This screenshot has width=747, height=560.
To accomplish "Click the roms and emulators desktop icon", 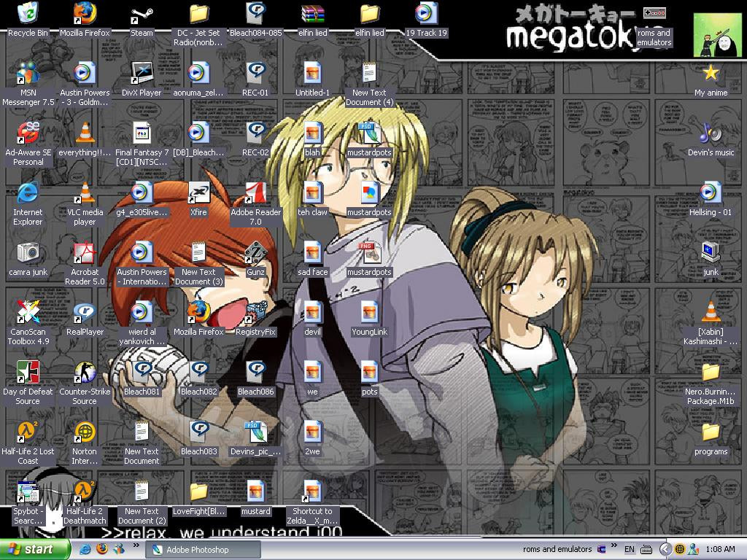I will [x=654, y=13].
